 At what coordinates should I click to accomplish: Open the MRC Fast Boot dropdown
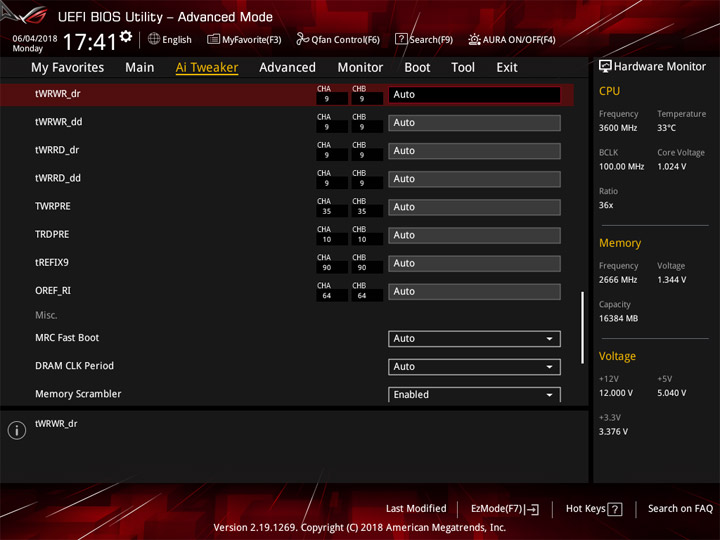coord(474,339)
